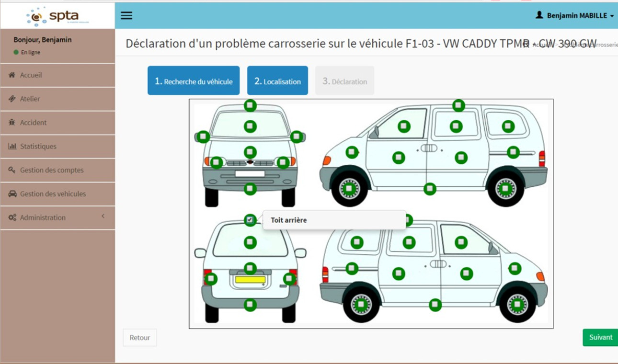The height and width of the screenshot is (364, 618).
Task: Check roof checkbox on left-facing side view
Action: [458, 105]
